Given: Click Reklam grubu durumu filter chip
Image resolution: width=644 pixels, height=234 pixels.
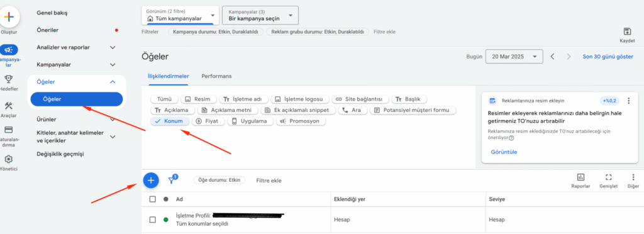Looking at the screenshot, I should (318, 31).
